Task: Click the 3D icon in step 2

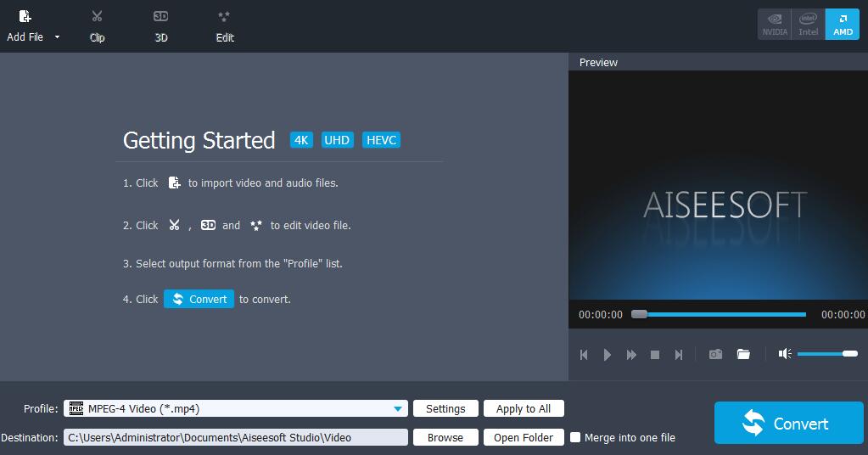Action: (x=208, y=225)
